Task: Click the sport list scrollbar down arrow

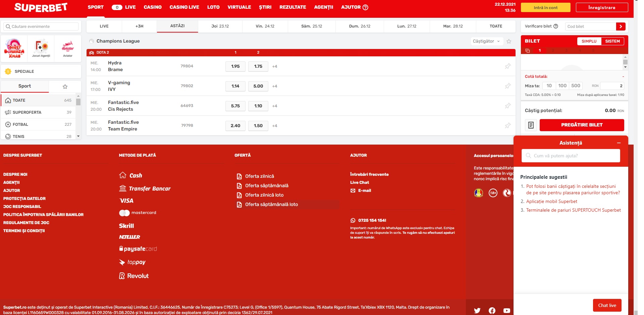Action: coord(78,136)
